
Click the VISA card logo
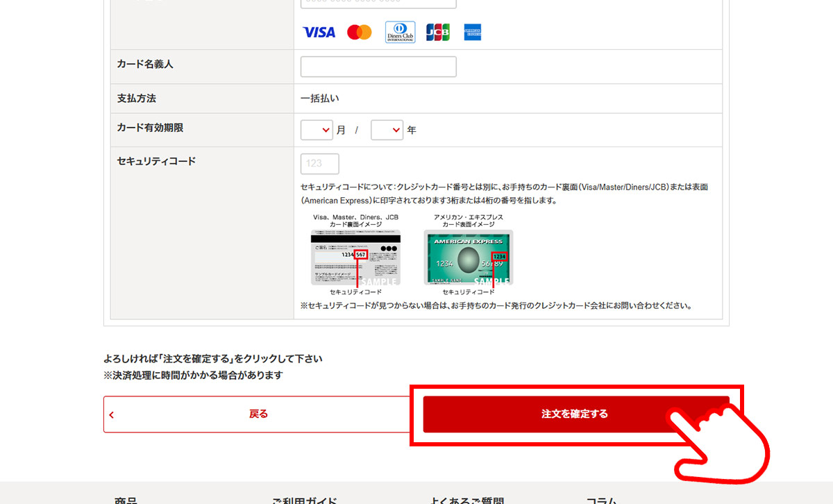[x=319, y=32]
